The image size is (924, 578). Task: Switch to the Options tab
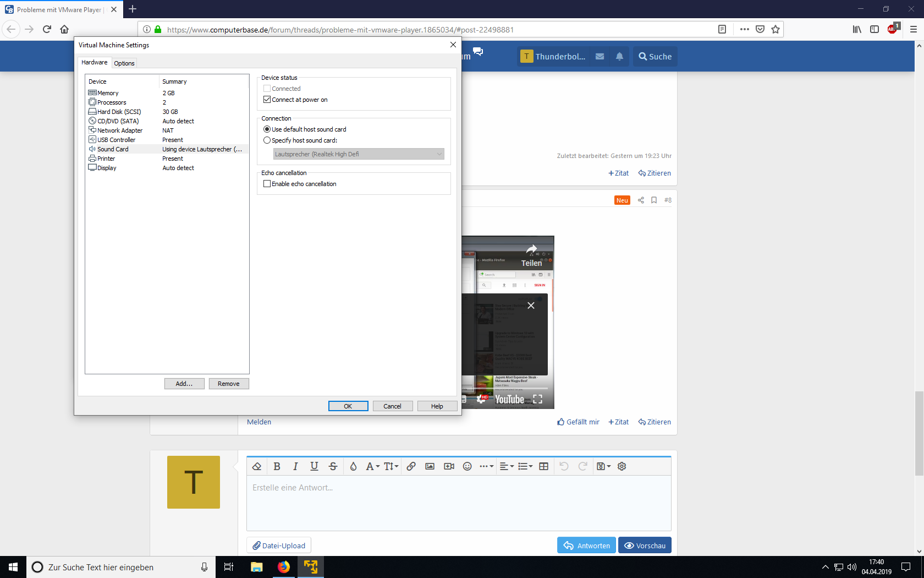[124, 63]
